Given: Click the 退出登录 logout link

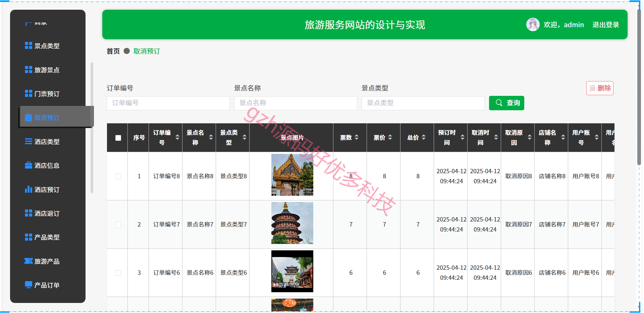Looking at the screenshot, I should pyautogui.click(x=605, y=25).
